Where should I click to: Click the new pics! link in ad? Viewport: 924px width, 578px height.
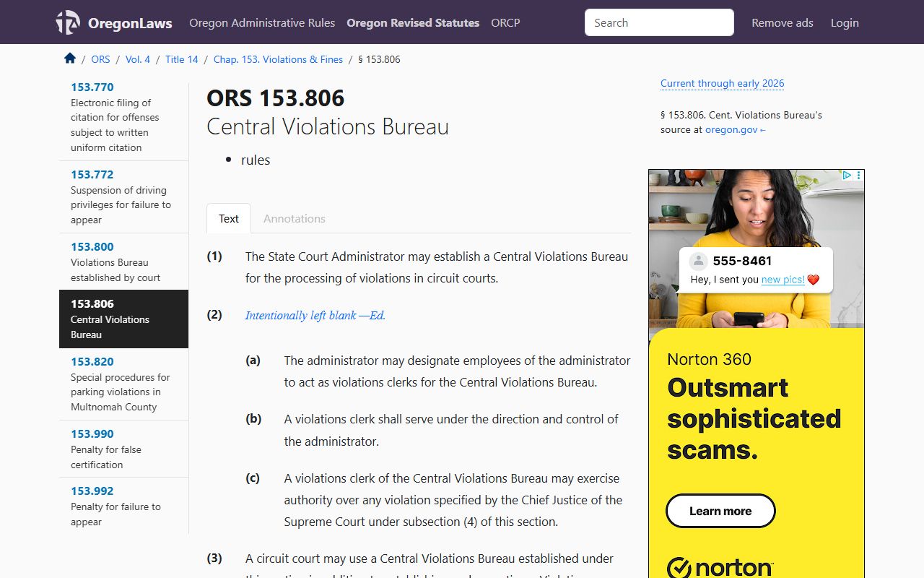tap(783, 280)
